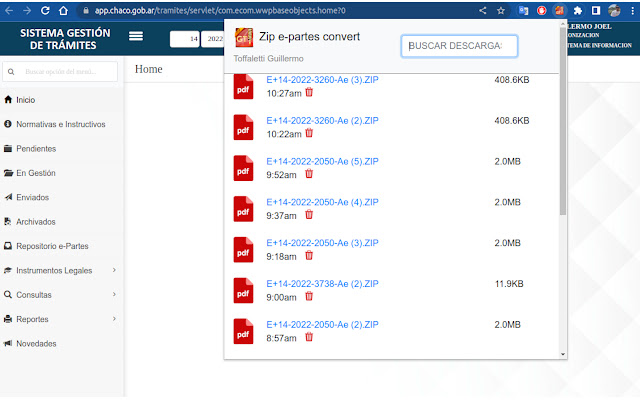
Task: Click the pdf icon of E+14-2022-3260-Ae (3).ZIP
Action: click(x=243, y=87)
